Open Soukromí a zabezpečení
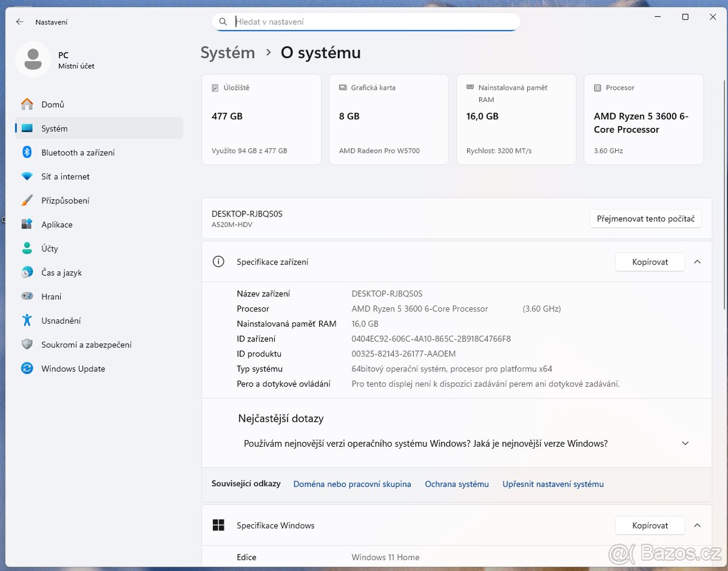Viewport: 728px width, 571px height. point(86,344)
